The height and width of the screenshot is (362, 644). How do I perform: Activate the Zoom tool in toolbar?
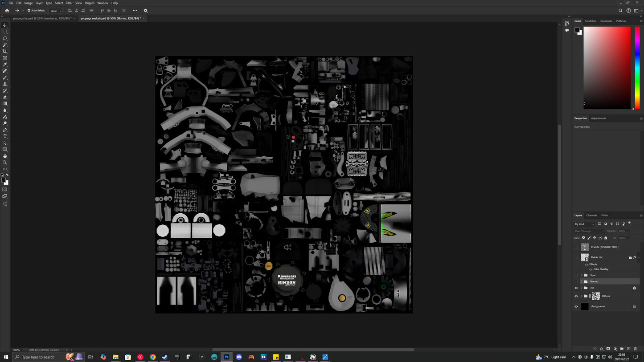[5, 163]
